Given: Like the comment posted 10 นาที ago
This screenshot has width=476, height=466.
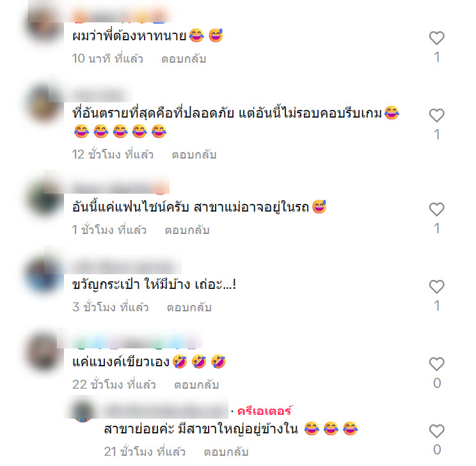Looking at the screenshot, I should pyautogui.click(x=436, y=38).
